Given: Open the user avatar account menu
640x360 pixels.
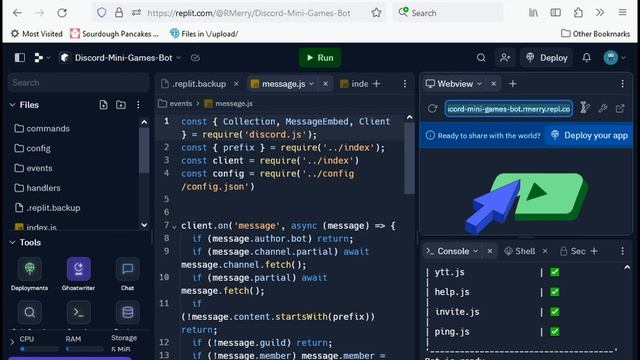Looking at the screenshot, I should click(x=614, y=58).
